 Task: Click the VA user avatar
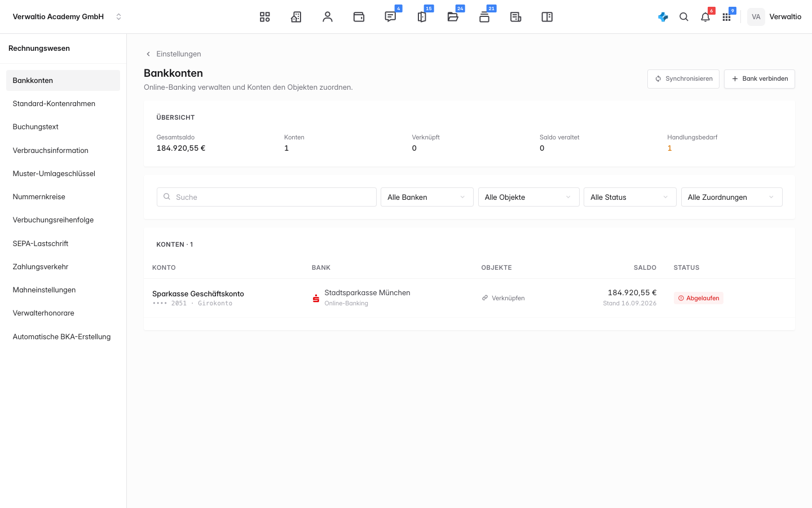[756, 17]
